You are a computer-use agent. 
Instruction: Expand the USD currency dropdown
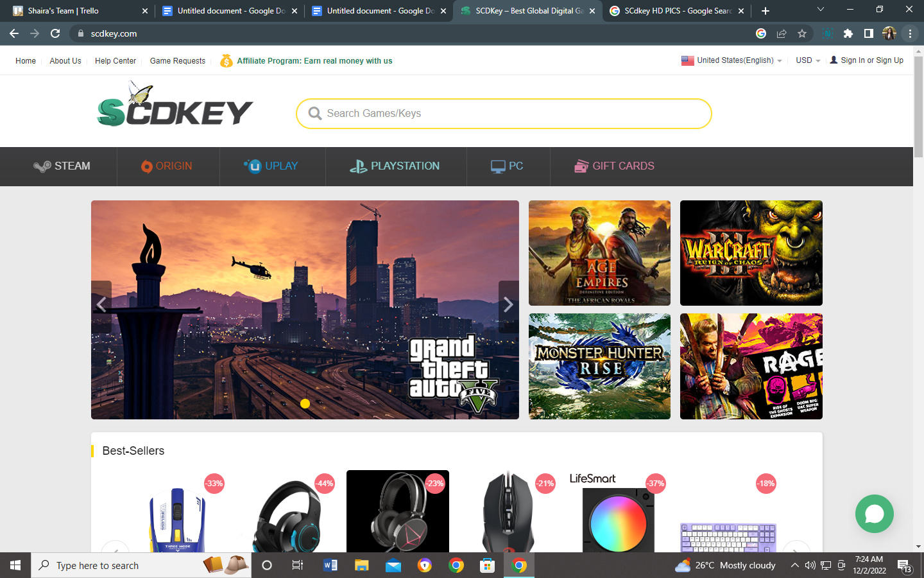click(x=808, y=60)
